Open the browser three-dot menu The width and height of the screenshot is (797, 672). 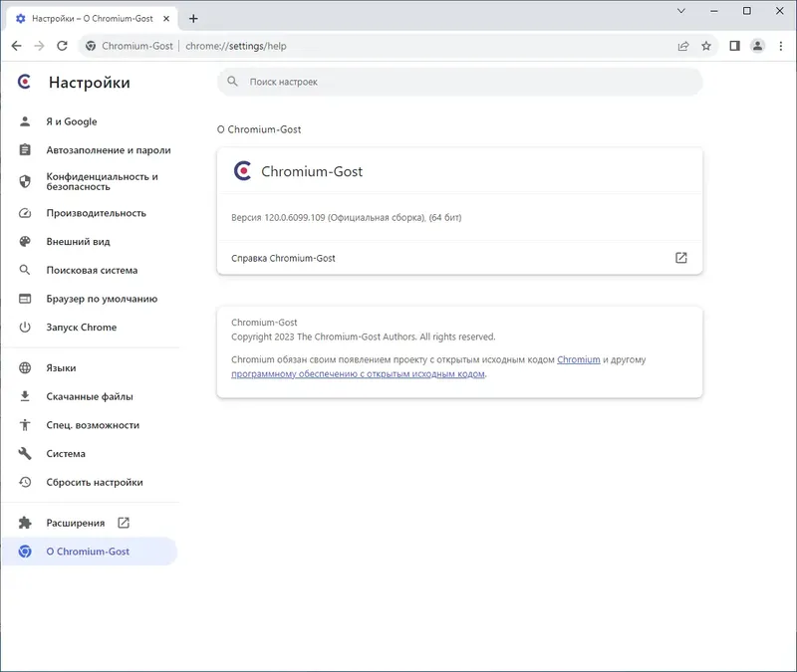point(781,46)
